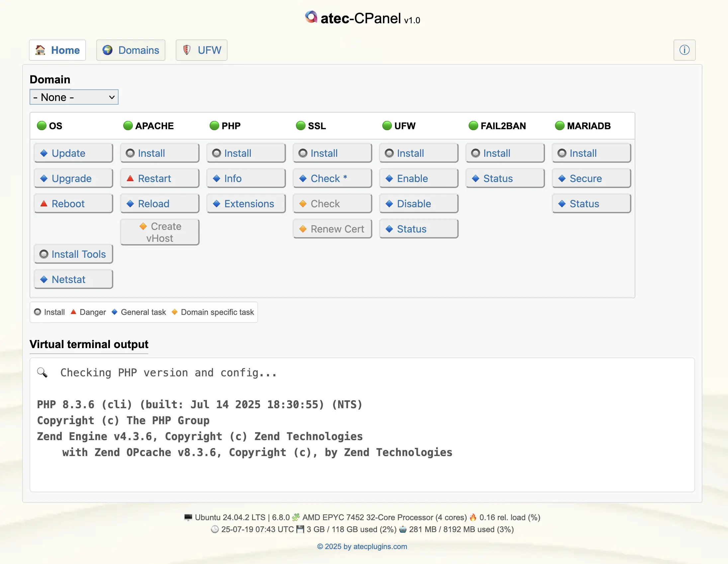Image resolution: width=728 pixels, height=564 pixels.
Task: Run Netstat from the OS column
Action: [x=73, y=279]
